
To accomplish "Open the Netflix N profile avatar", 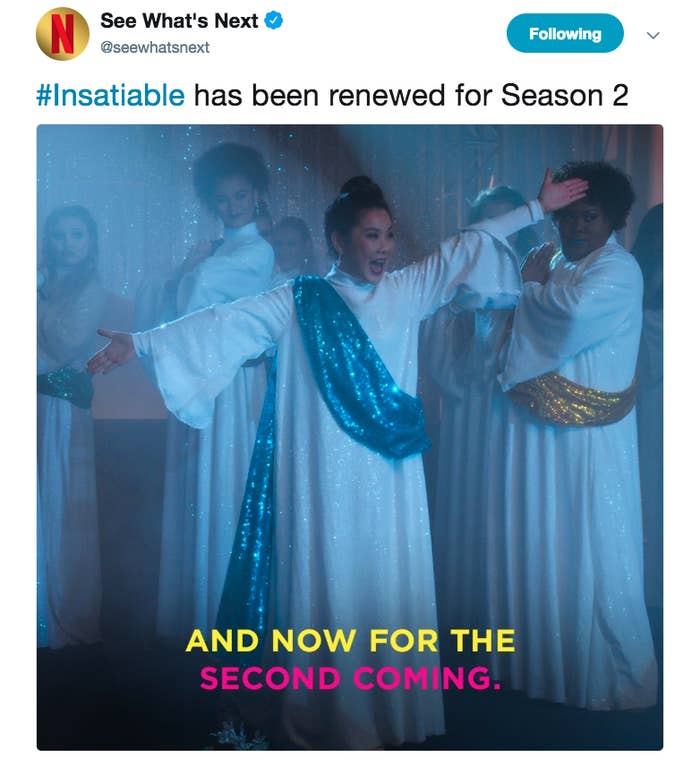I will [62, 34].
